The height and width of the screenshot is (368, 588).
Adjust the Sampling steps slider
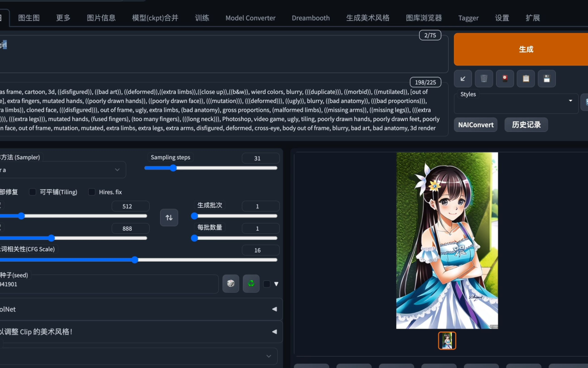click(x=211, y=168)
